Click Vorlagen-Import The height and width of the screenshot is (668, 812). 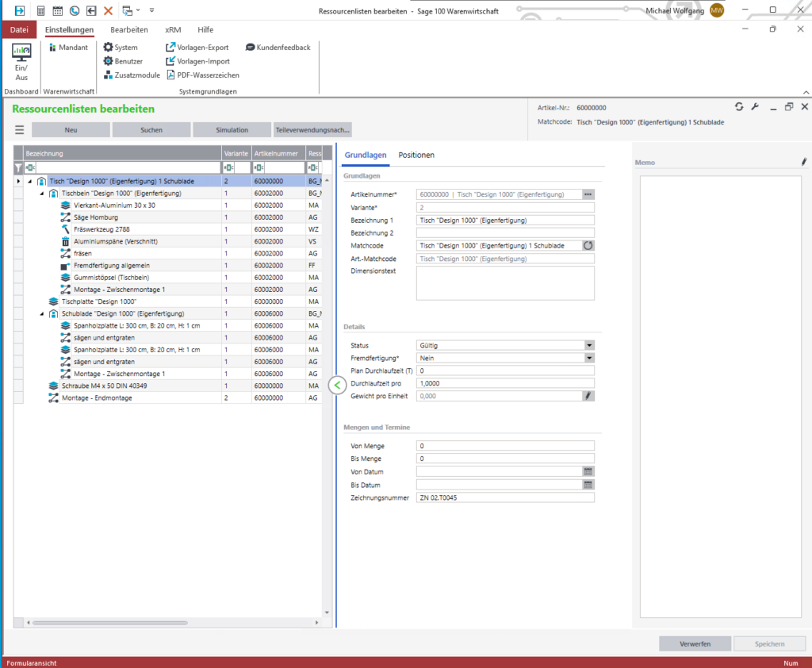[x=197, y=61]
